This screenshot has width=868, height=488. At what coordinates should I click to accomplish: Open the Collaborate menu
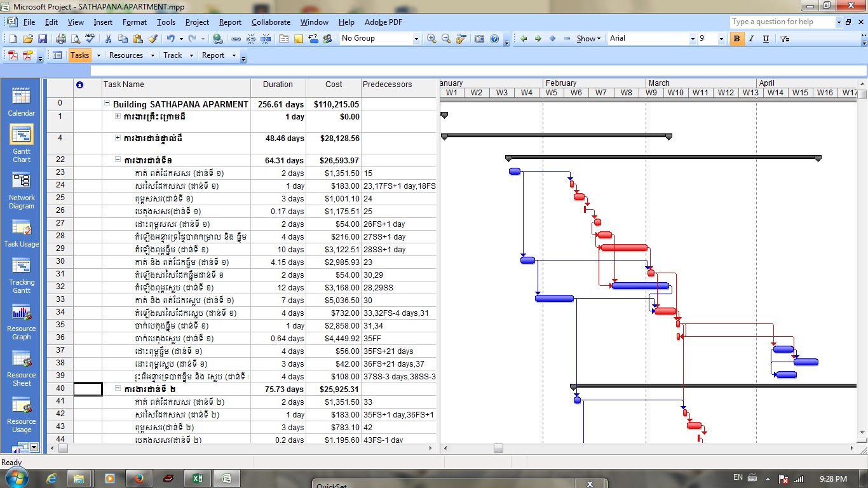(271, 22)
